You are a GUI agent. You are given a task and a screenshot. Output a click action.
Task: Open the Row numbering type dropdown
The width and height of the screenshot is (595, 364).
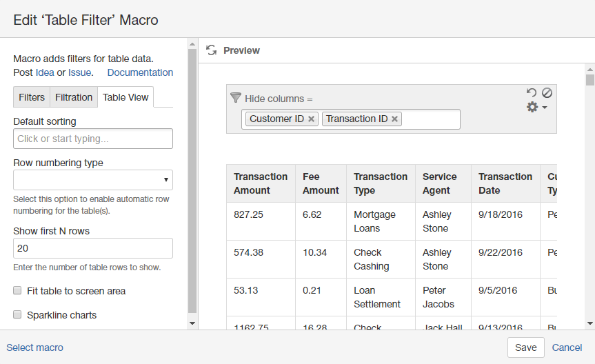pos(93,180)
